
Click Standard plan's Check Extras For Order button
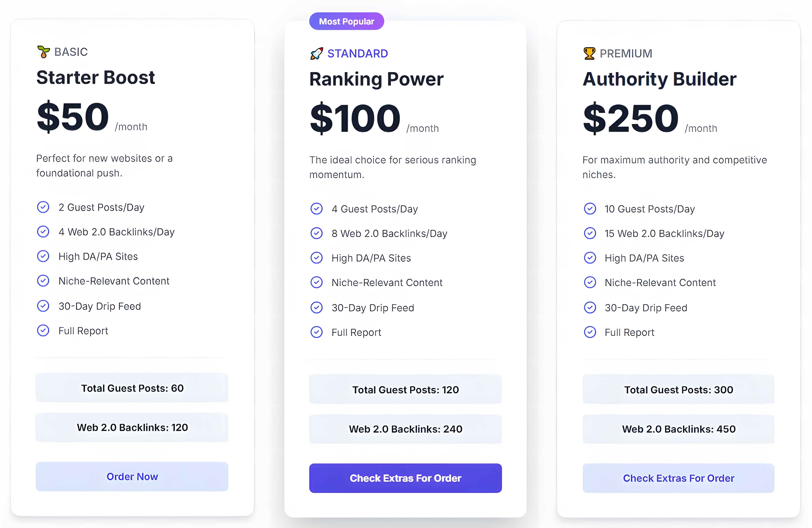[405, 478]
